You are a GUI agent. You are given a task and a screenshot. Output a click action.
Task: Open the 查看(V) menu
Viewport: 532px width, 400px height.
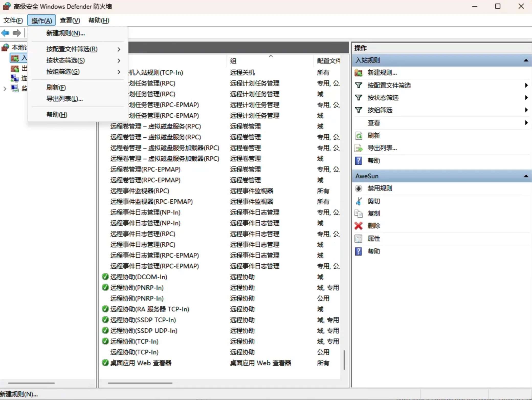[x=70, y=20]
